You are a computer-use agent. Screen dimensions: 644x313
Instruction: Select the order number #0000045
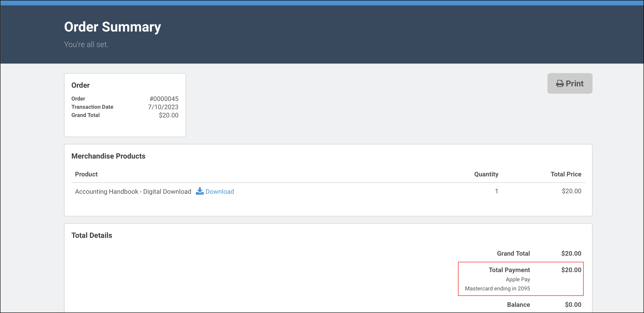point(164,99)
